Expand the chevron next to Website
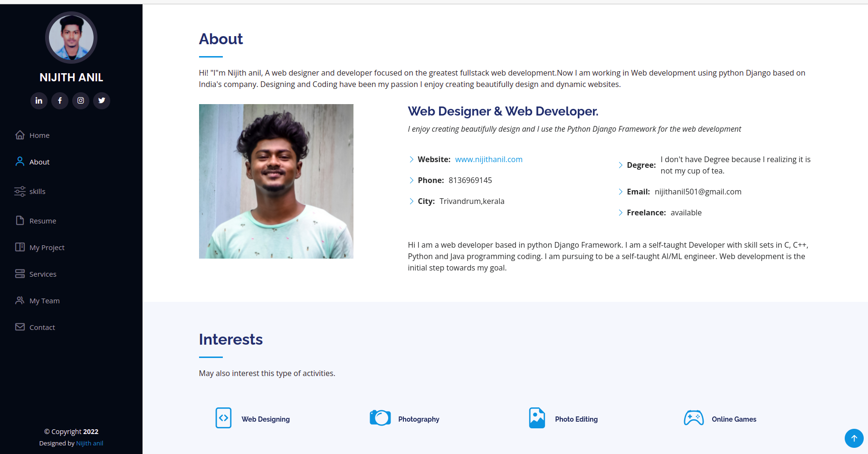Screen dimensions: 868x454 click(411, 159)
